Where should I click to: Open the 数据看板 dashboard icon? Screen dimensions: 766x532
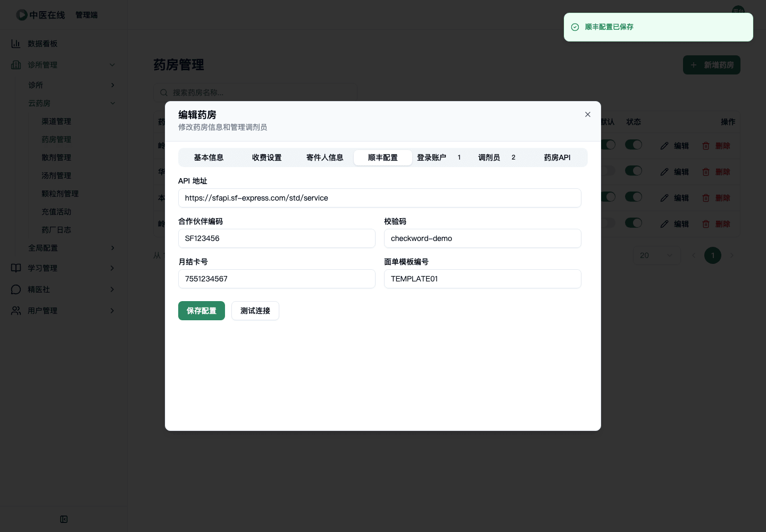[16, 44]
